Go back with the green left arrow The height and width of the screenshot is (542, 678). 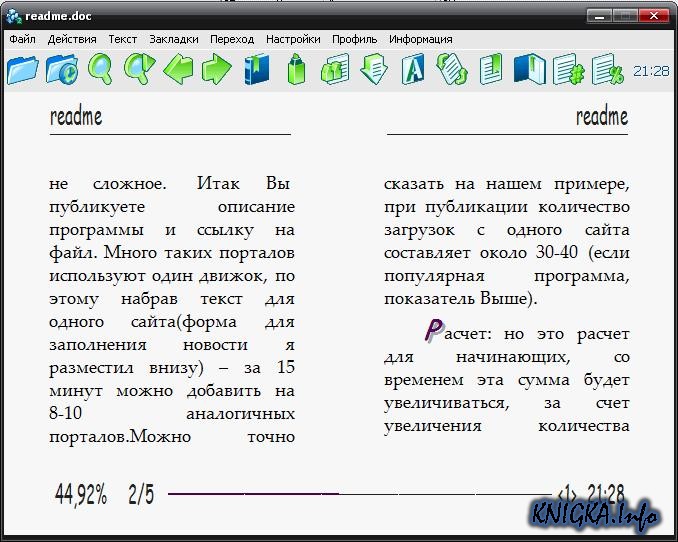pos(178,69)
